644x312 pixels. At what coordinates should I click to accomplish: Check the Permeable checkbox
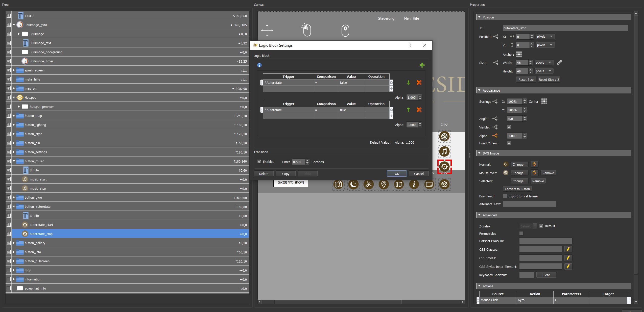[521, 233]
